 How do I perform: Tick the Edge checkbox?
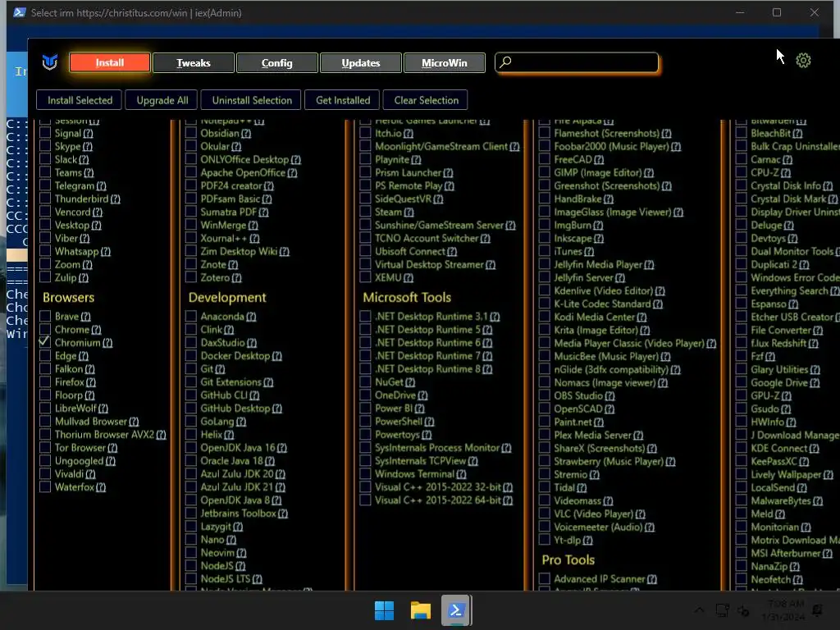pyautogui.click(x=45, y=355)
